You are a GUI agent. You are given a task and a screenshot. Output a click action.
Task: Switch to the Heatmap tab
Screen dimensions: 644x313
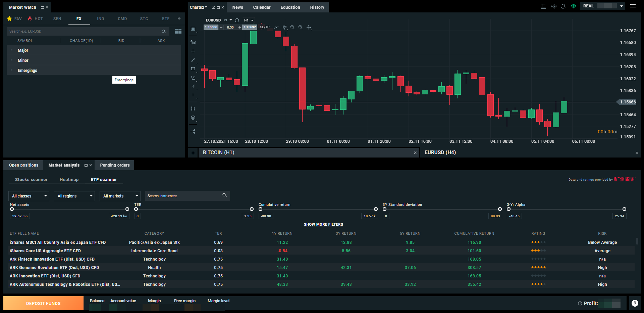[x=69, y=180]
